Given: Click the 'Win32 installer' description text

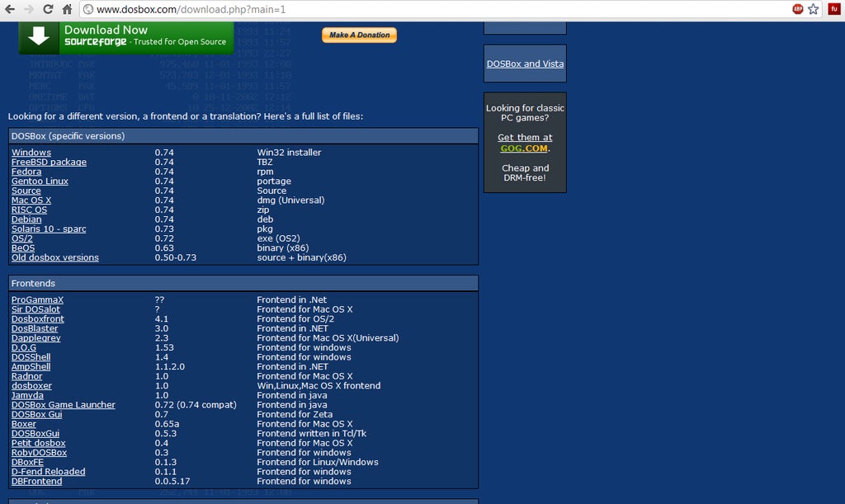Looking at the screenshot, I should pyautogui.click(x=289, y=153).
